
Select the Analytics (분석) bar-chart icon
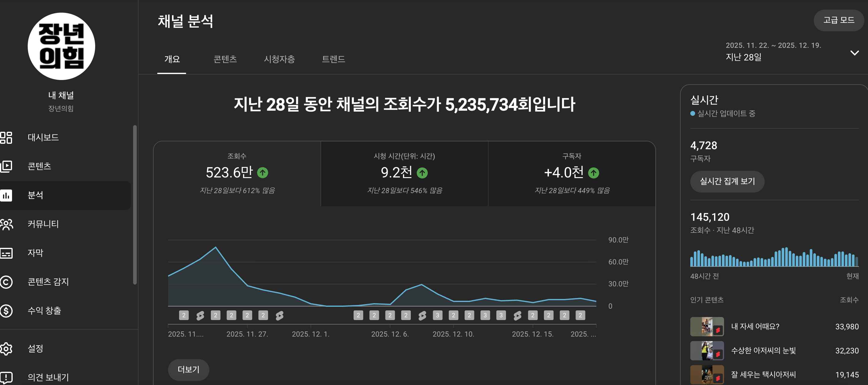coord(6,195)
